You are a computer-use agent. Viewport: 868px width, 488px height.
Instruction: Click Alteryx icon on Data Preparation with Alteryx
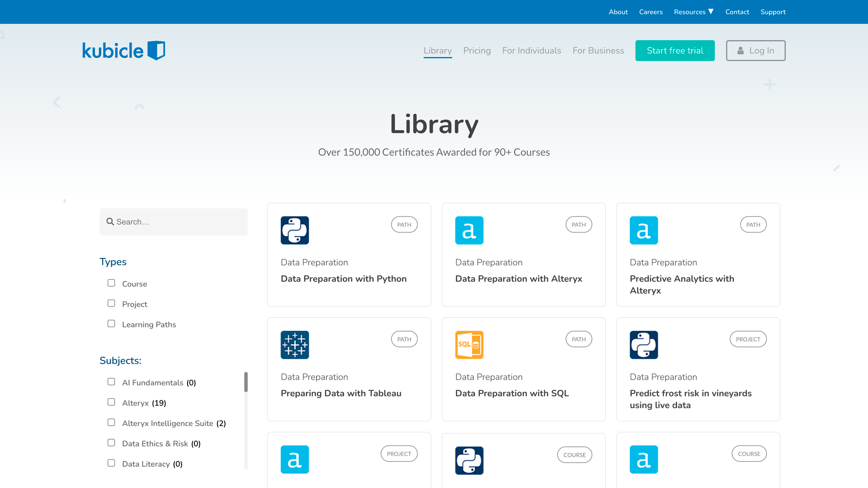(x=469, y=230)
